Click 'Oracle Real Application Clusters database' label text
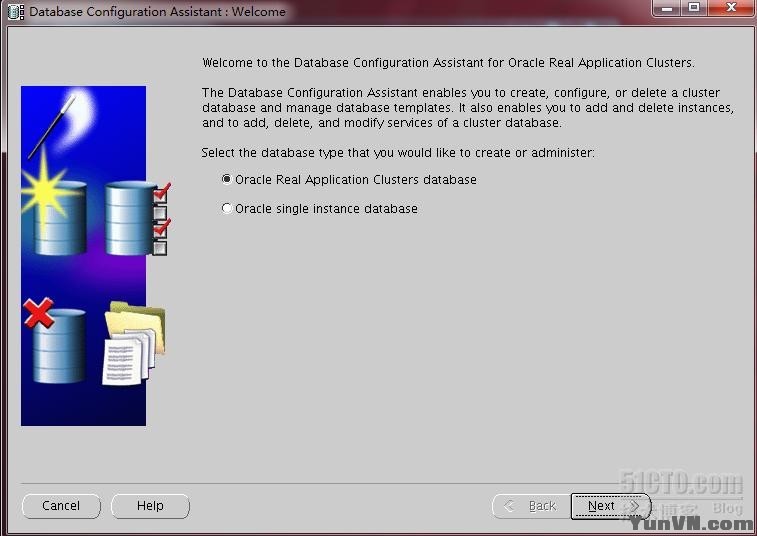757x536 pixels. 356,180
